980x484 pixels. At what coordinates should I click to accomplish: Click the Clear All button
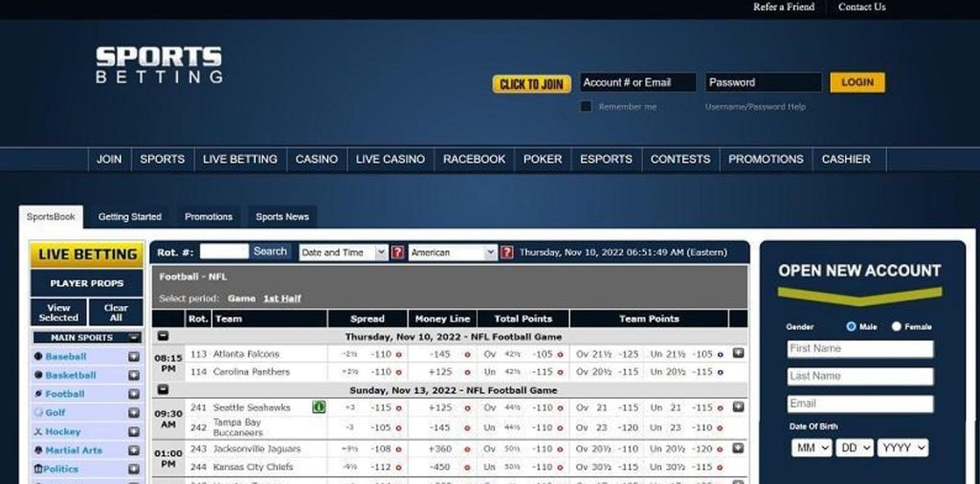click(x=116, y=312)
